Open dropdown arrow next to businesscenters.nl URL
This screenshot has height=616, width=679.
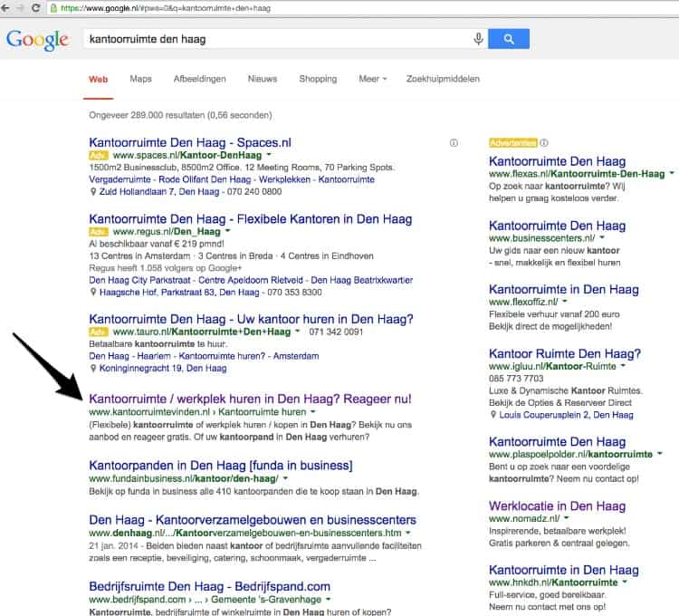pyautogui.click(x=602, y=238)
